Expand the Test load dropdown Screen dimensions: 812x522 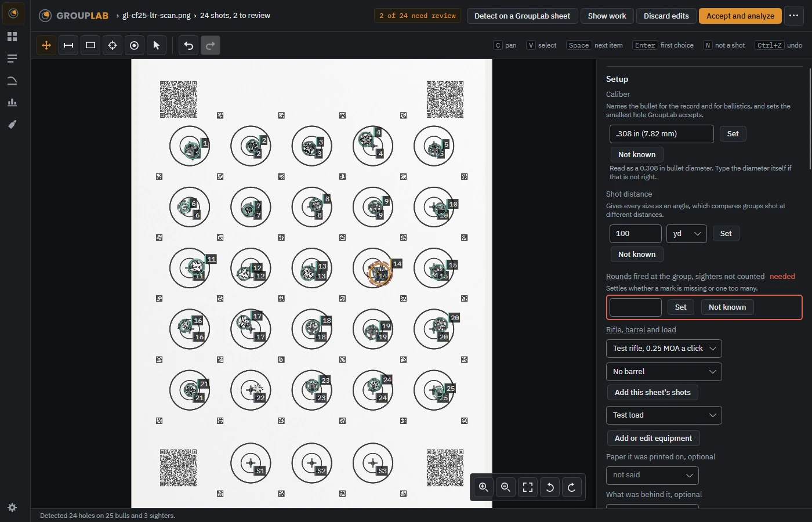[x=664, y=415]
